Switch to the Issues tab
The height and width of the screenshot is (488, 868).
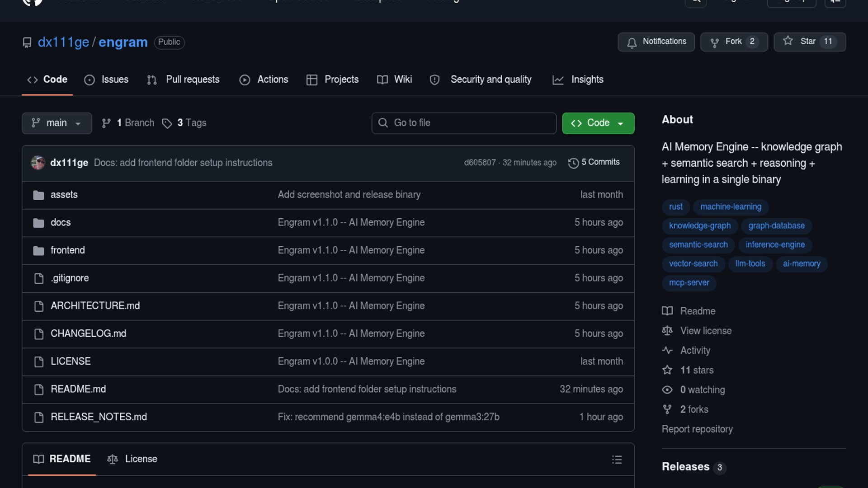(x=106, y=80)
